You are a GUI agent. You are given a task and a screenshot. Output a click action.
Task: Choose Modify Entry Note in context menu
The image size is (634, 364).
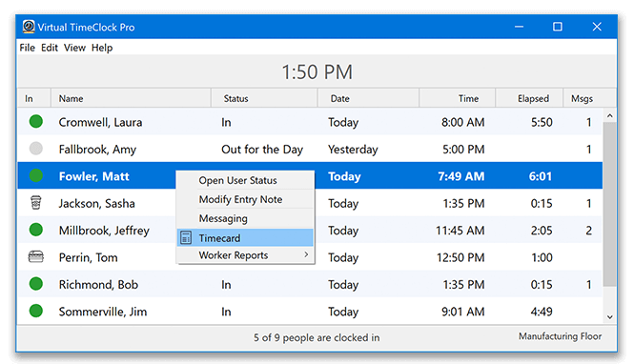click(245, 199)
